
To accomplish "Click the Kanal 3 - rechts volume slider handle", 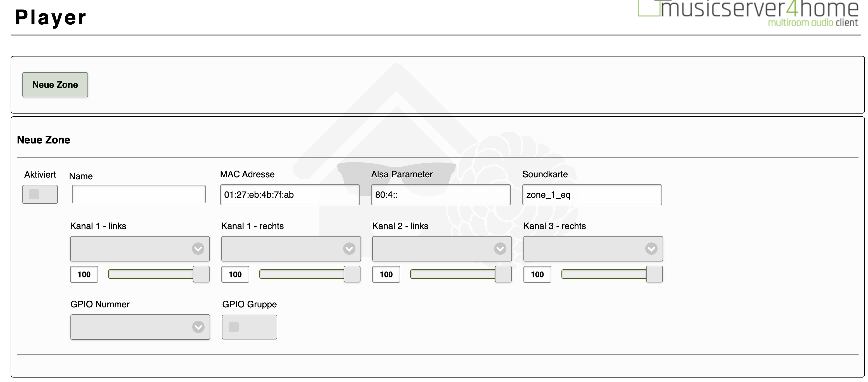I will [654, 274].
